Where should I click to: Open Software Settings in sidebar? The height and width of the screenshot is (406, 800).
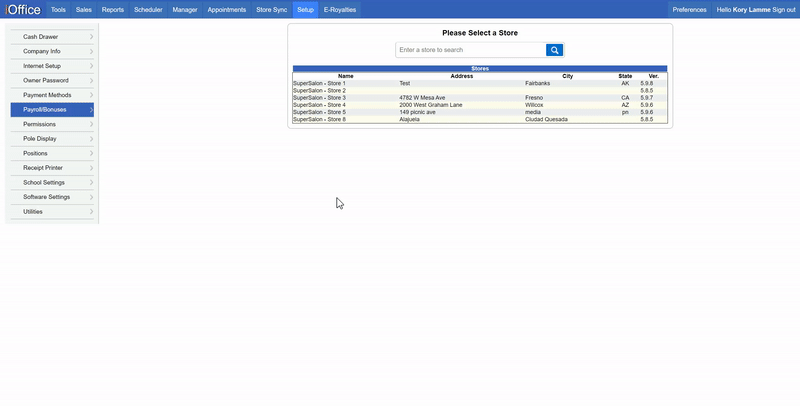52,197
